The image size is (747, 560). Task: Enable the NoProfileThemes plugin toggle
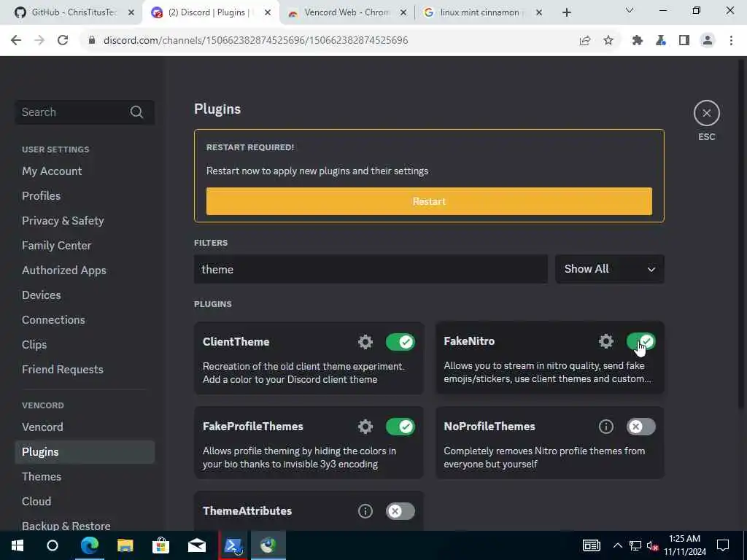point(640,426)
